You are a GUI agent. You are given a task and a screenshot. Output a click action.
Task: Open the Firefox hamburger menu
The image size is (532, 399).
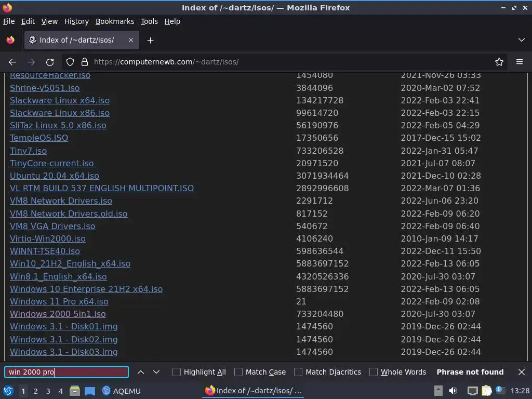[520, 62]
